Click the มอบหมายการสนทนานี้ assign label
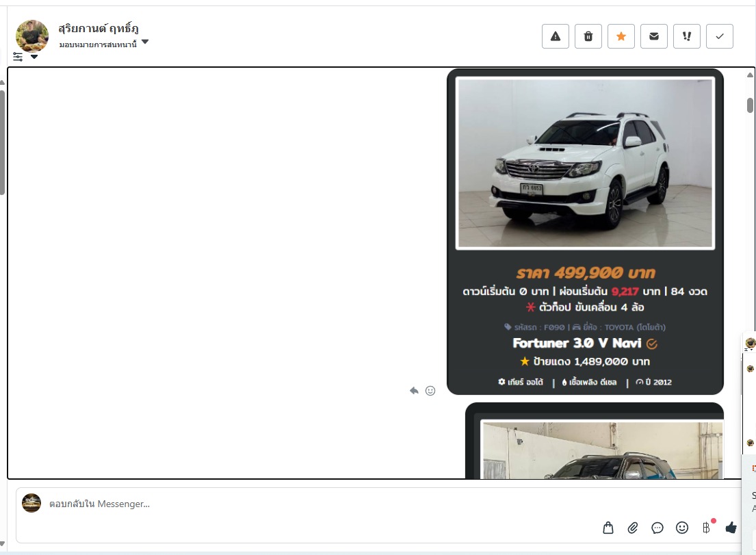The width and height of the screenshot is (756, 555). tap(98, 44)
